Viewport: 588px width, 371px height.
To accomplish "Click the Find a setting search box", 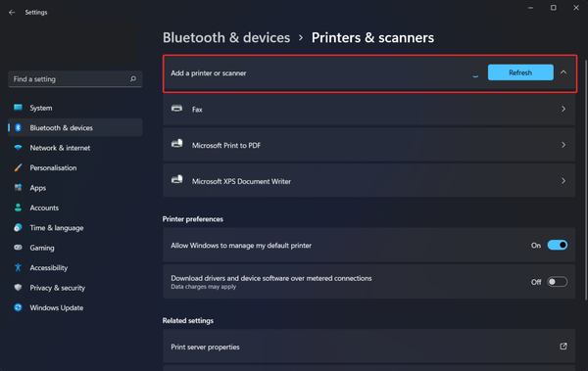I will 75,79.
